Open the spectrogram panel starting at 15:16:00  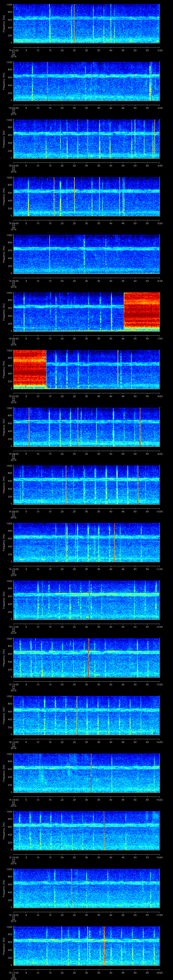coord(86,888)
